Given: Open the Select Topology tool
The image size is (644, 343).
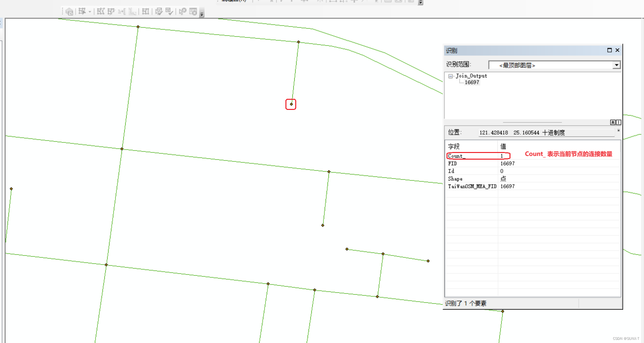Looking at the screenshot, I should pos(70,12).
